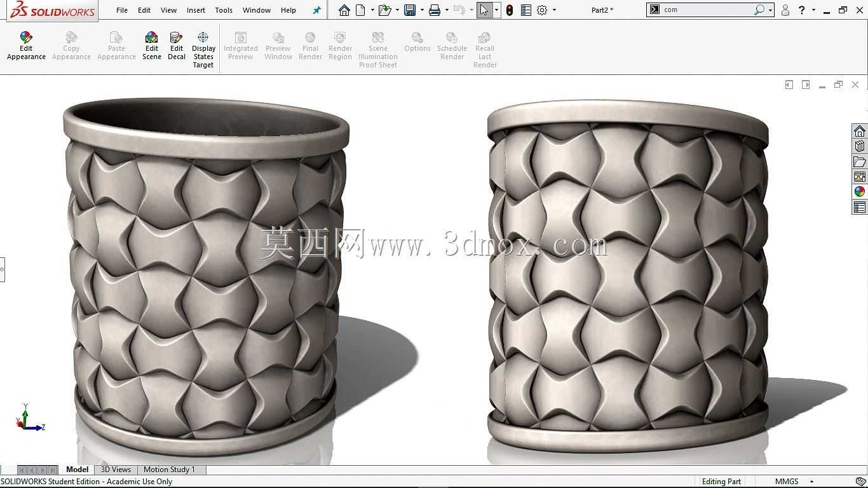Activate the Select cursor tool
868x488 pixels.
point(484,10)
